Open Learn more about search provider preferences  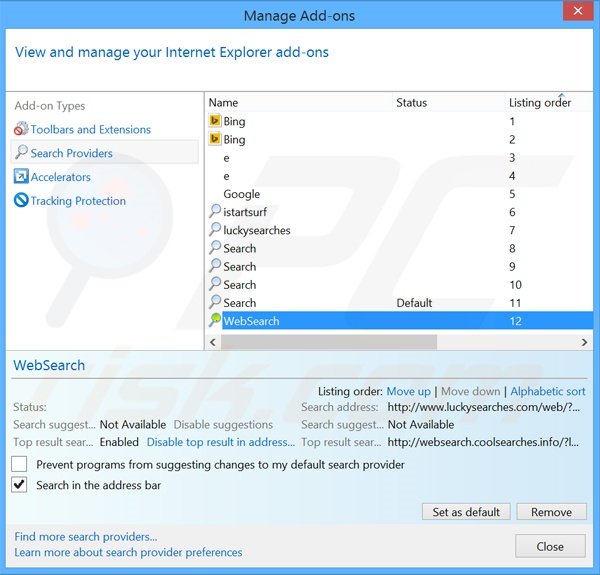[x=128, y=552]
